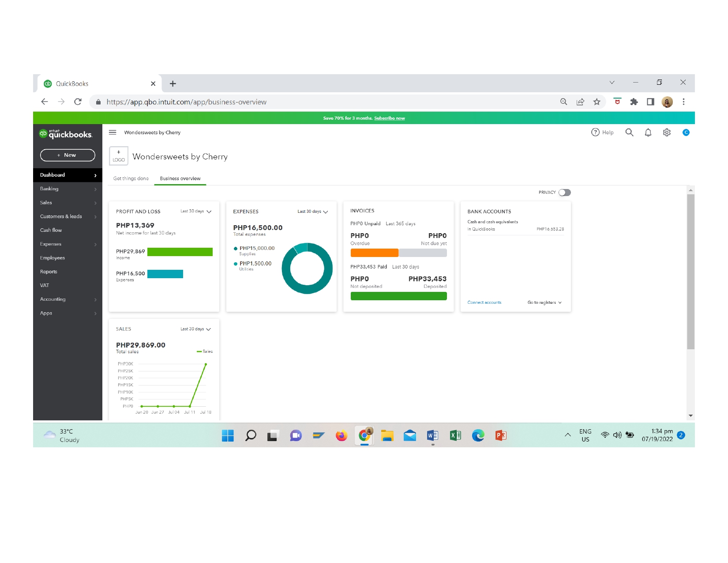The width and height of the screenshot is (728, 563).
Task: Open File Explorer from taskbar
Action: coord(387,435)
